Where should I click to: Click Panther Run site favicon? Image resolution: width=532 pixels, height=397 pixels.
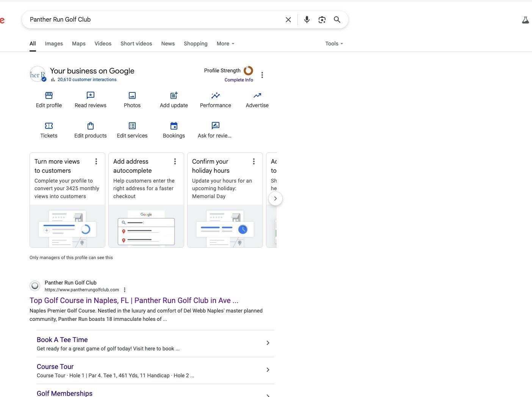35,286
